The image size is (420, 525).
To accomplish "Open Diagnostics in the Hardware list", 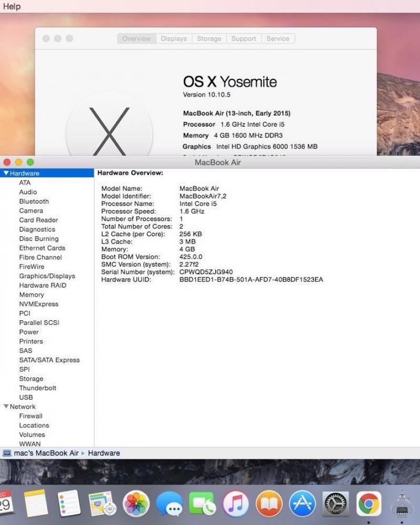I will click(37, 229).
